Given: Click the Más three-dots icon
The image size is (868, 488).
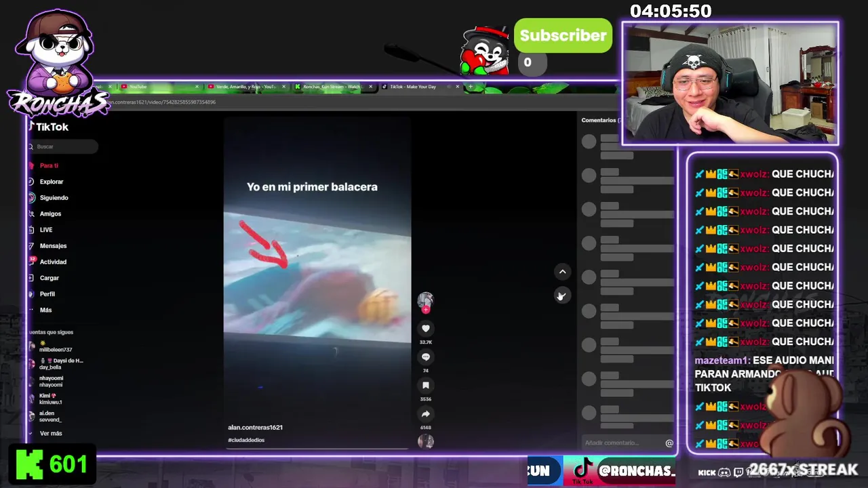Looking at the screenshot, I should (x=32, y=310).
